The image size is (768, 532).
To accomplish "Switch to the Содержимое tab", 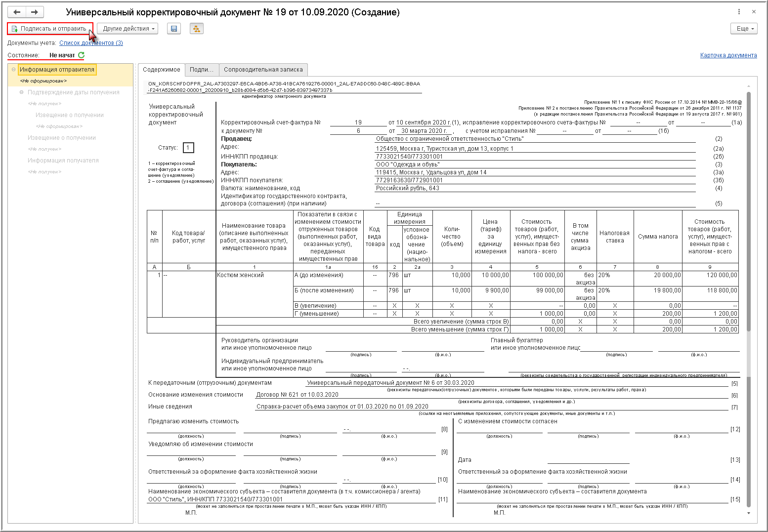I will point(162,70).
